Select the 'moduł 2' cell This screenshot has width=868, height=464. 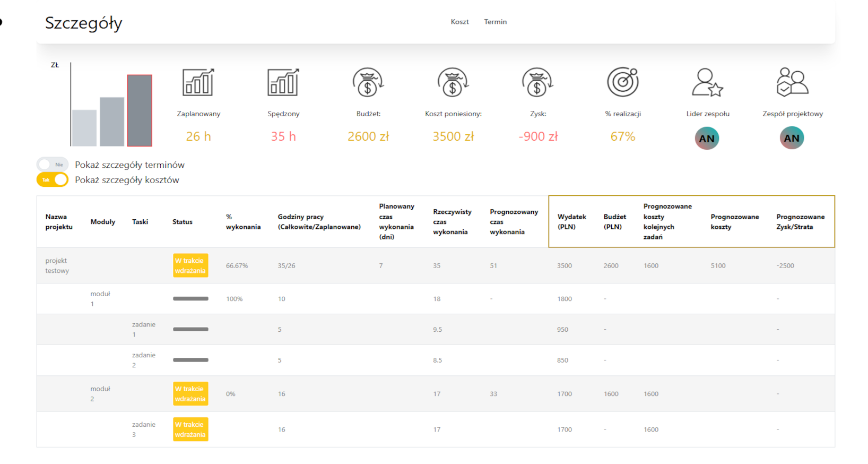[100, 394]
